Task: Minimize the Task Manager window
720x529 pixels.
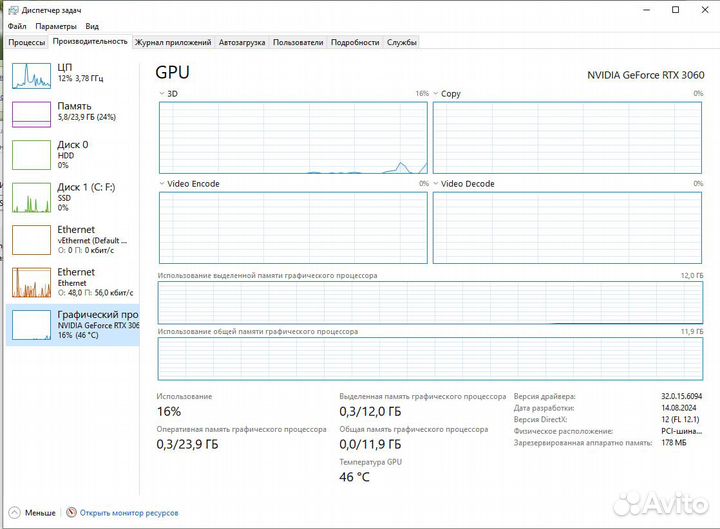Action: (647, 10)
